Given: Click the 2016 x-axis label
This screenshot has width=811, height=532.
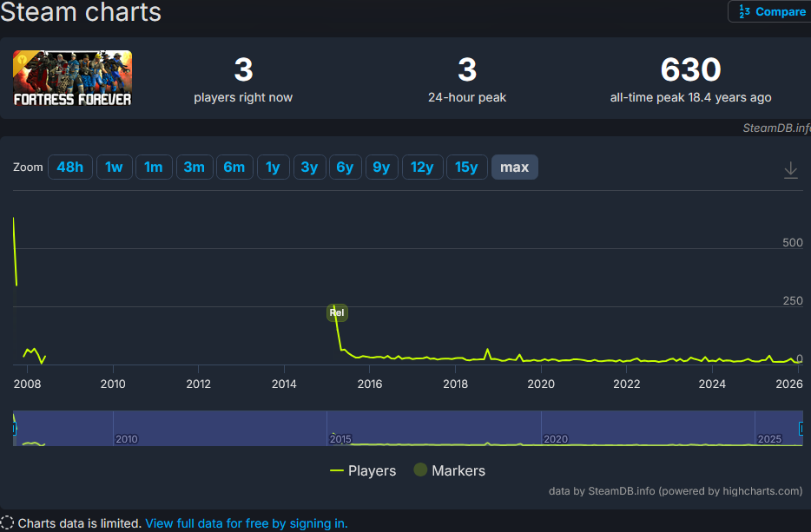Looking at the screenshot, I should (370, 384).
